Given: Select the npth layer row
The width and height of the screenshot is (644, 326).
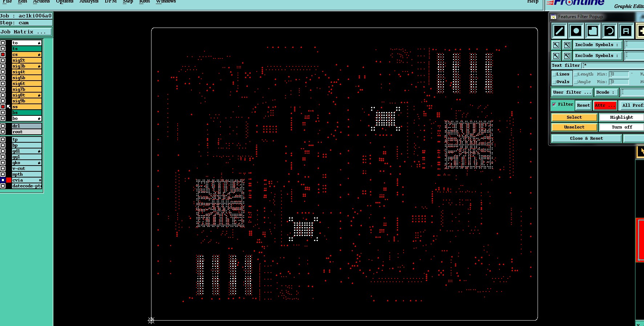Looking at the screenshot, I should (x=27, y=174).
